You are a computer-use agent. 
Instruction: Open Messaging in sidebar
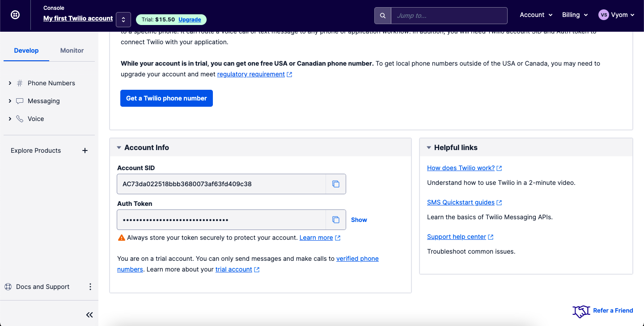[x=44, y=101]
